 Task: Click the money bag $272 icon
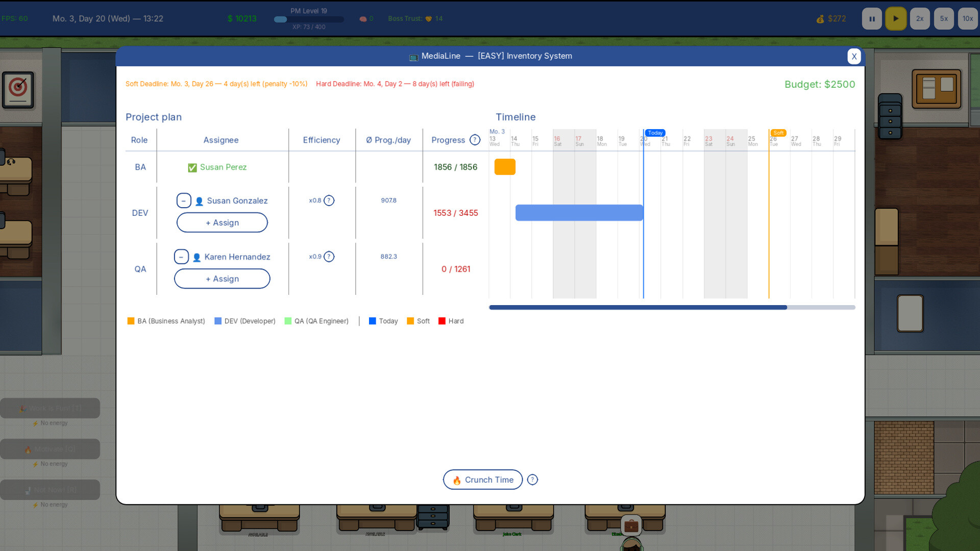(820, 19)
